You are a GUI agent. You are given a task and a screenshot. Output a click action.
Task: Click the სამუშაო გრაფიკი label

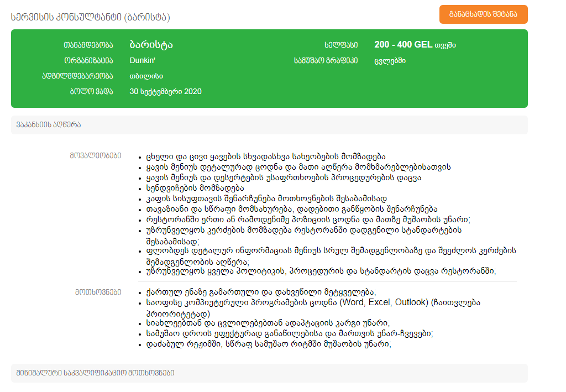[326, 61]
